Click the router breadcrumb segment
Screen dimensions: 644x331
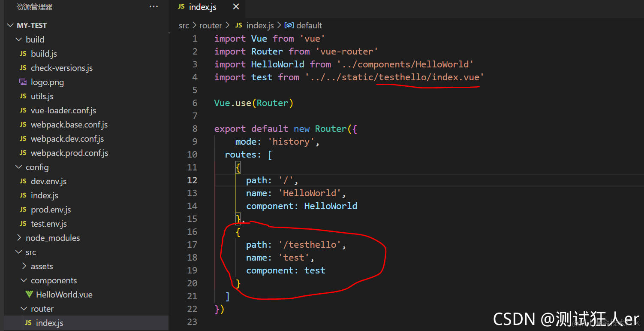tap(211, 25)
